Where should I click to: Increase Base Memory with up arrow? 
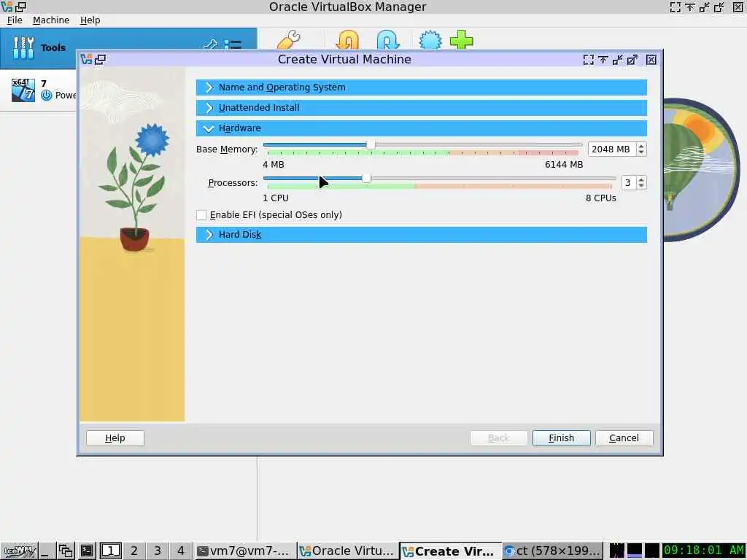point(641,146)
